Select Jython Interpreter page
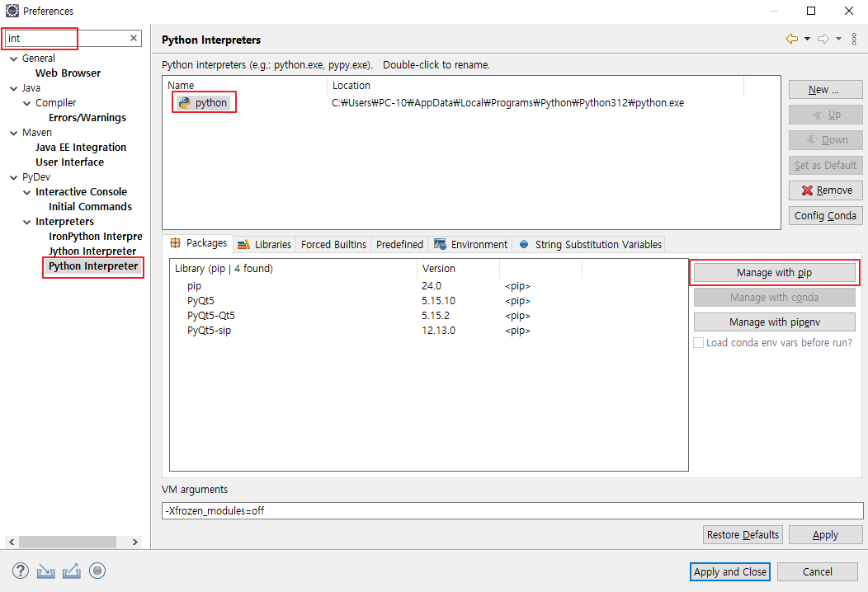This screenshot has height=592, width=868. tap(92, 251)
